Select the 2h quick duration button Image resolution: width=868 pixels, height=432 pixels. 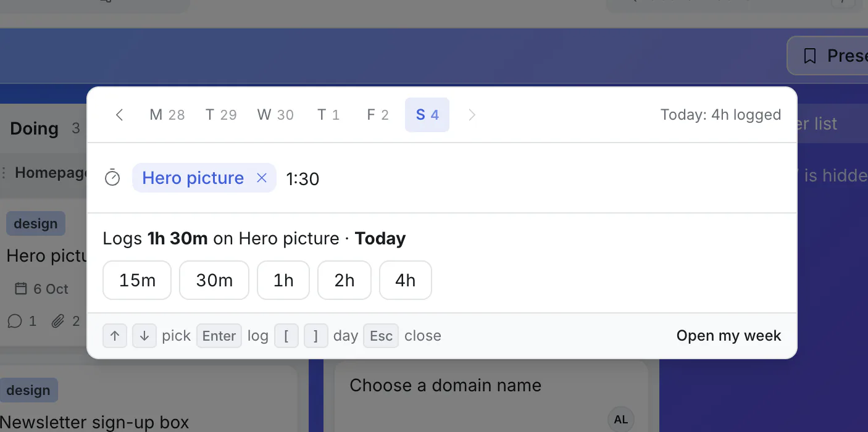344,280
